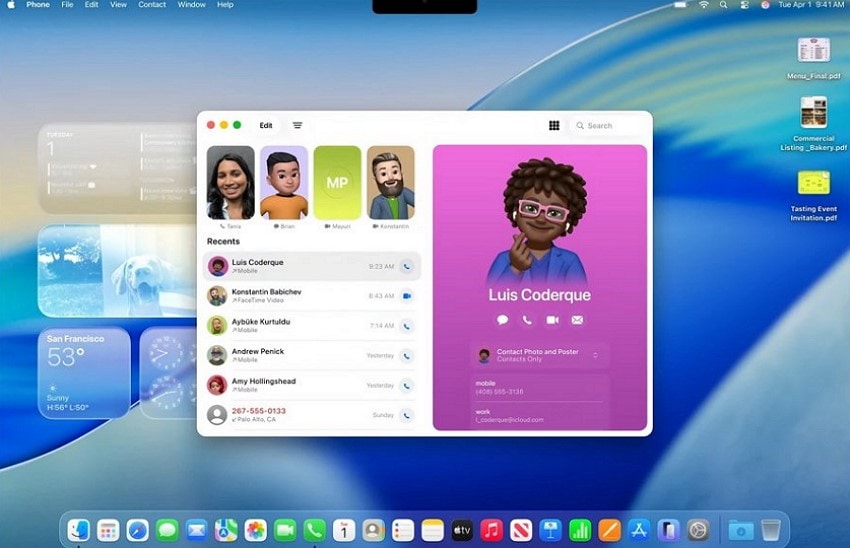The height and width of the screenshot is (548, 850).
Task: Select Aybüke Kurtuldu recents row
Action: point(312,326)
